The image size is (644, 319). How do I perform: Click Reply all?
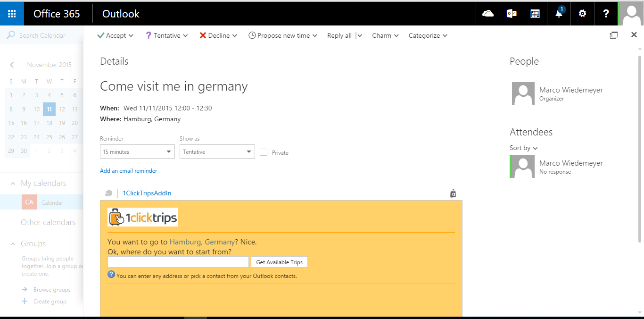click(x=339, y=35)
